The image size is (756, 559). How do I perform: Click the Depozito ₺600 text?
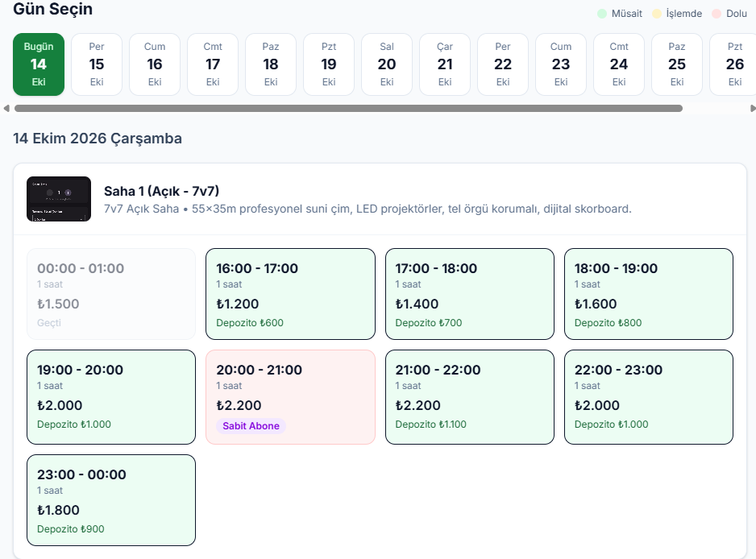pos(250,323)
